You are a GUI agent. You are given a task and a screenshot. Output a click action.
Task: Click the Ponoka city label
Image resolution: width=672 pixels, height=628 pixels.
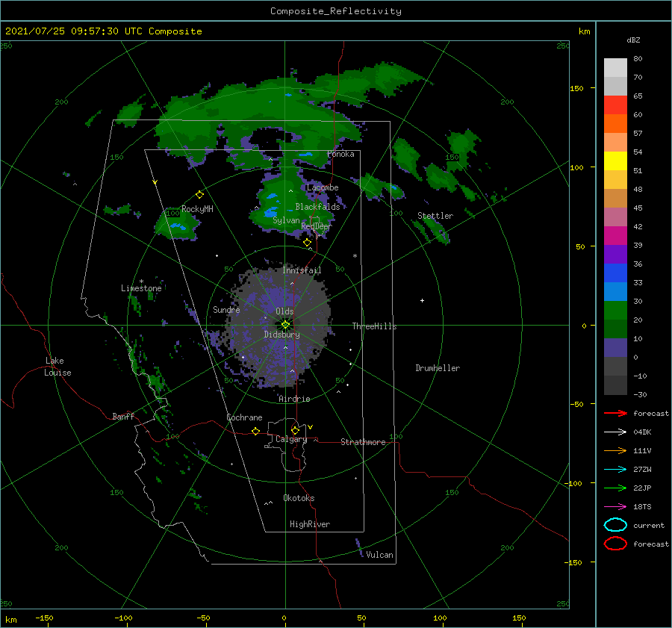click(340, 154)
